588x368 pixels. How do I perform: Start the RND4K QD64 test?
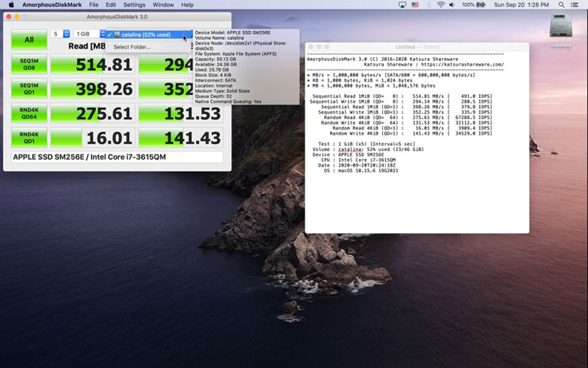29,113
